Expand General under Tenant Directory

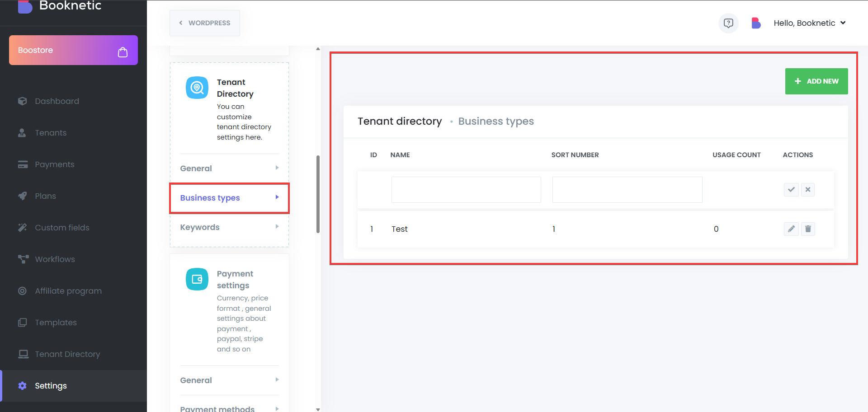tap(277, 168)
